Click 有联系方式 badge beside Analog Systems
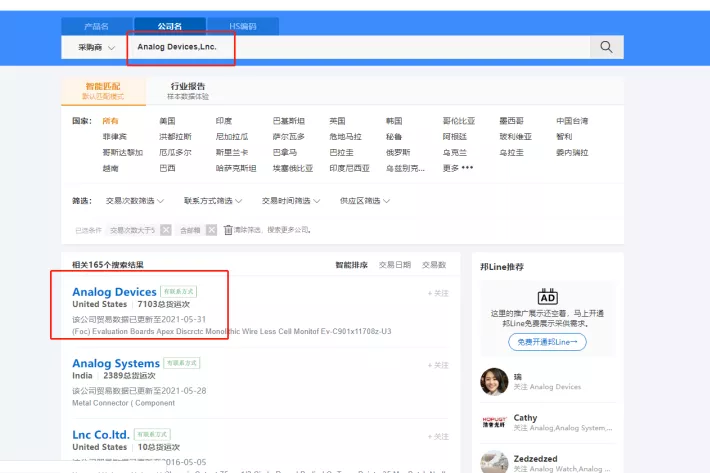Screen dimensions: 710x473 pyautogui.click(x=182, y=363)
